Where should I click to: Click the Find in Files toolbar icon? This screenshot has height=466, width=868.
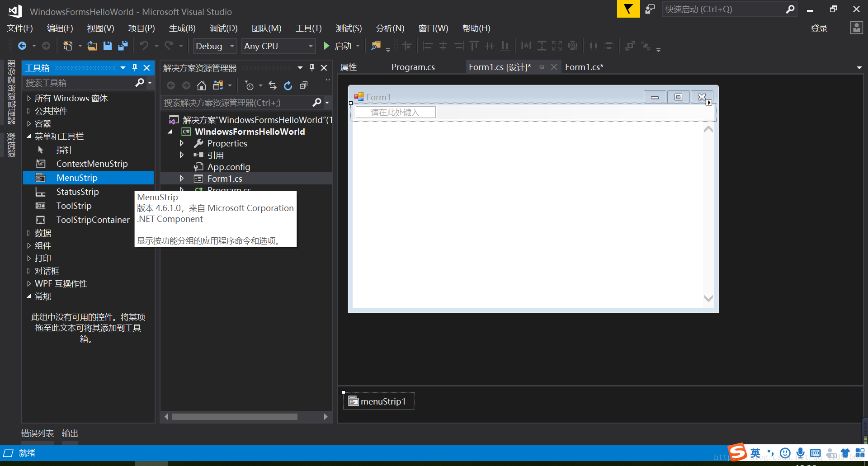[376, 46]
